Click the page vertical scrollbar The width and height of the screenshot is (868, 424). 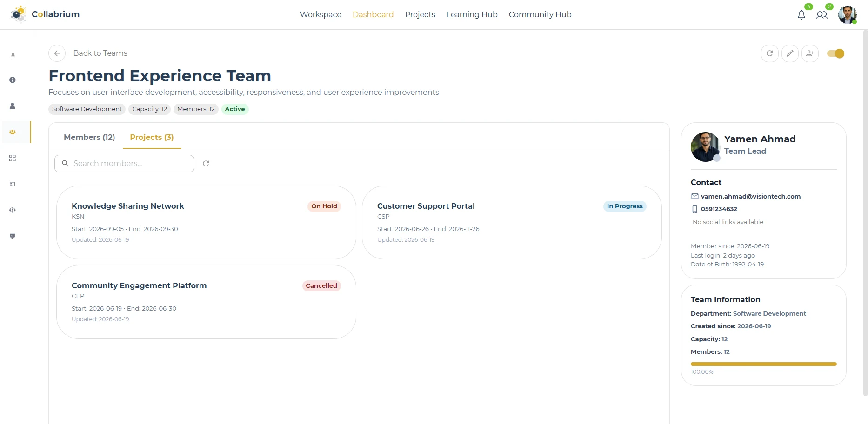coord(865,213)
